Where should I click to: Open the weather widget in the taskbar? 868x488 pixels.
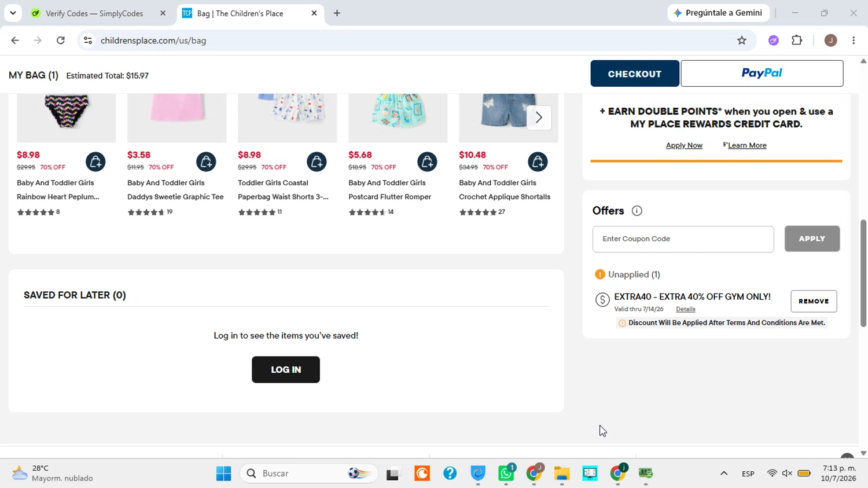tap(52, 474)
